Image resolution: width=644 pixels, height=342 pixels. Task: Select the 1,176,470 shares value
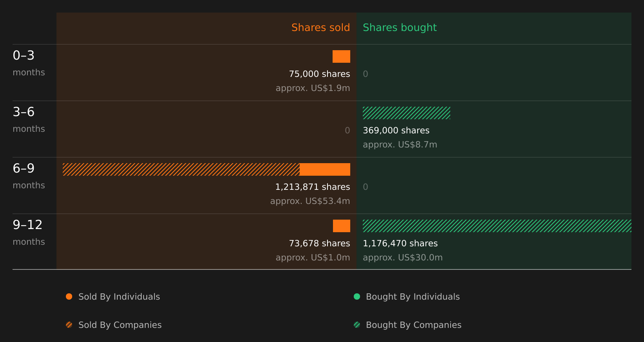[400, 244]
